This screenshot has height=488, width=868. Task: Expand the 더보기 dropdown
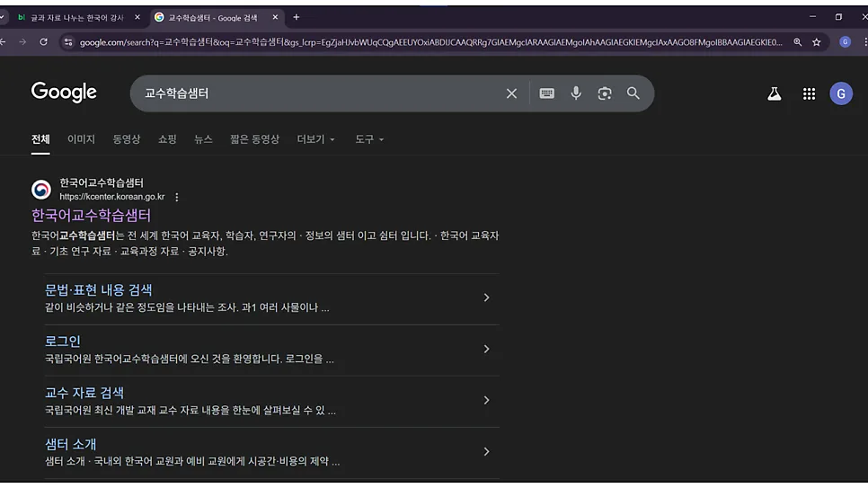coord(315,139)
